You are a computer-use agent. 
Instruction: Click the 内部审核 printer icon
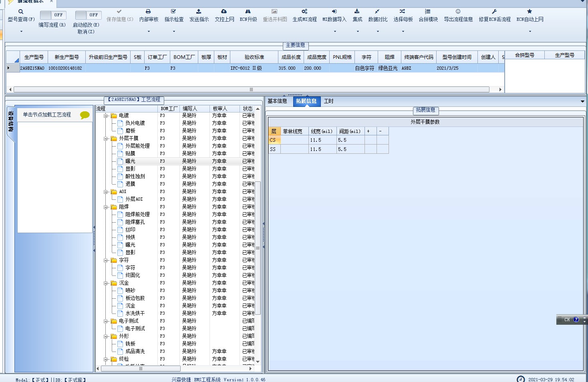[x=149, y=12]
